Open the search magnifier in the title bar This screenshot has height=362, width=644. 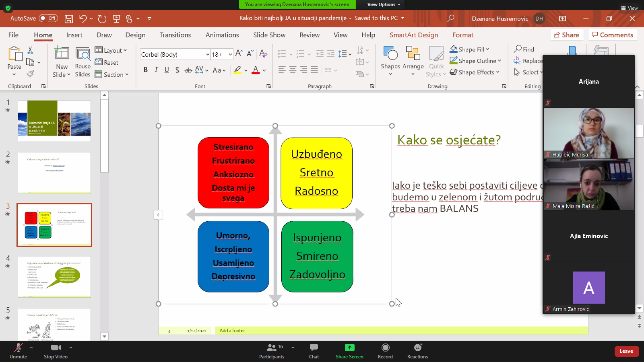451,18
